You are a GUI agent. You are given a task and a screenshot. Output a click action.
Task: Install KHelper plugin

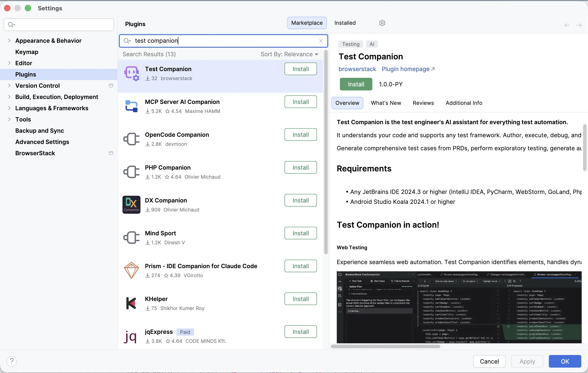pos(301,299)
